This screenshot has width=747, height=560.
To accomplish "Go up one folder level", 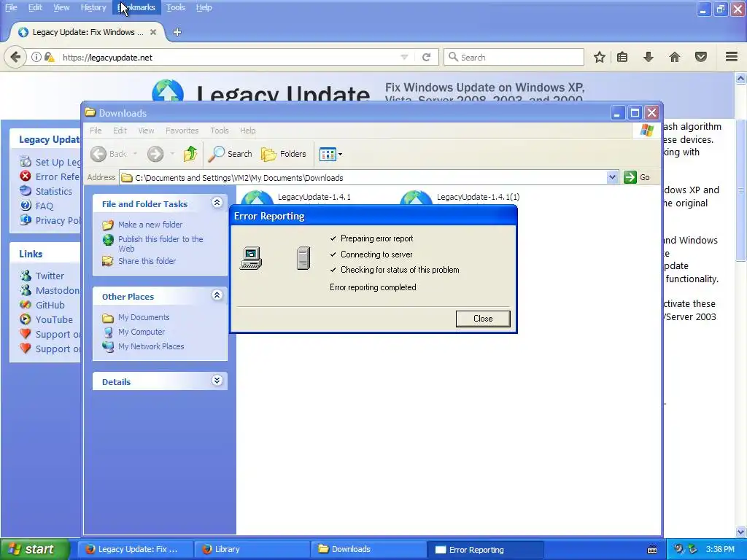I will click(190, 154).
